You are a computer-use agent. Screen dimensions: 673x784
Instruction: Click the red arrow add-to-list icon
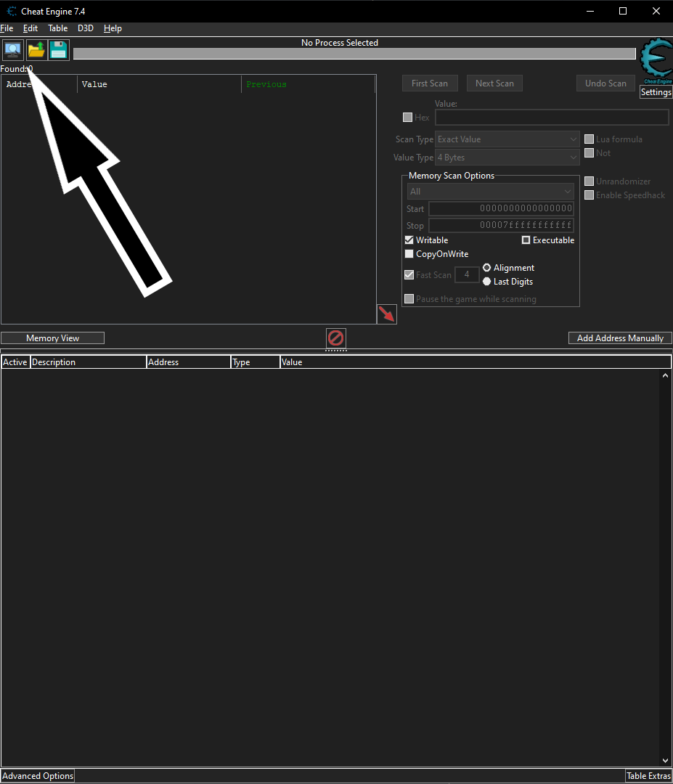point(386,314)
